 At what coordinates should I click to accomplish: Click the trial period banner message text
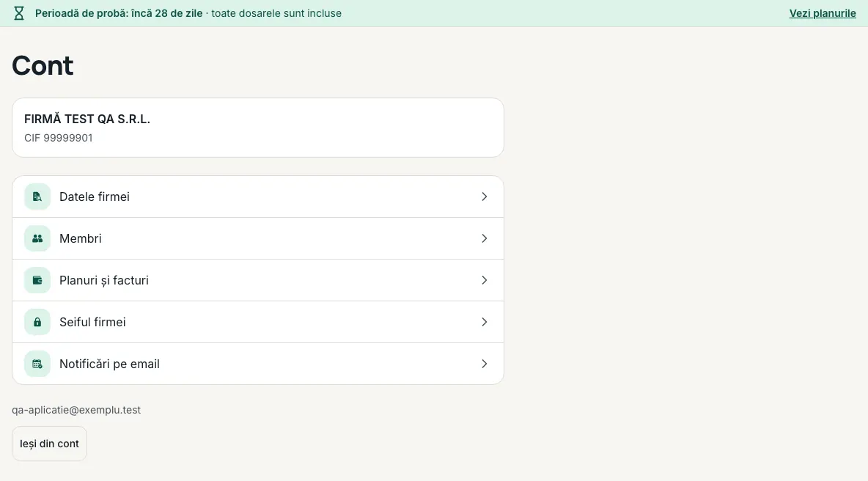pyautogui.click(x=188, y=13)
